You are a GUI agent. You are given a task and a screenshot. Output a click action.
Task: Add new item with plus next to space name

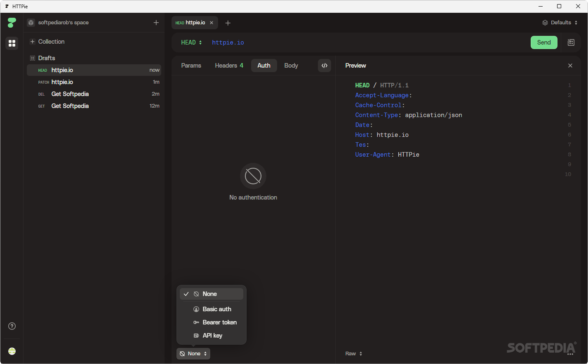point(156,23)
